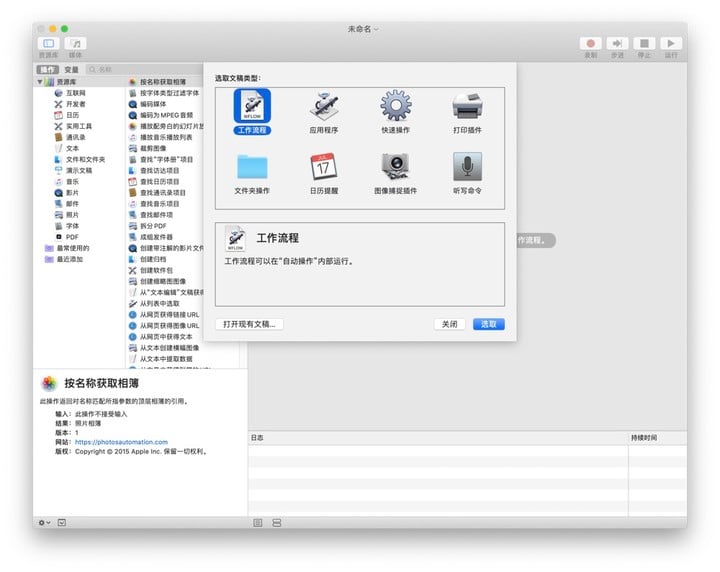720x572 pixels.
Task: Click the 名称 search field
Action: tap(160, 70)
